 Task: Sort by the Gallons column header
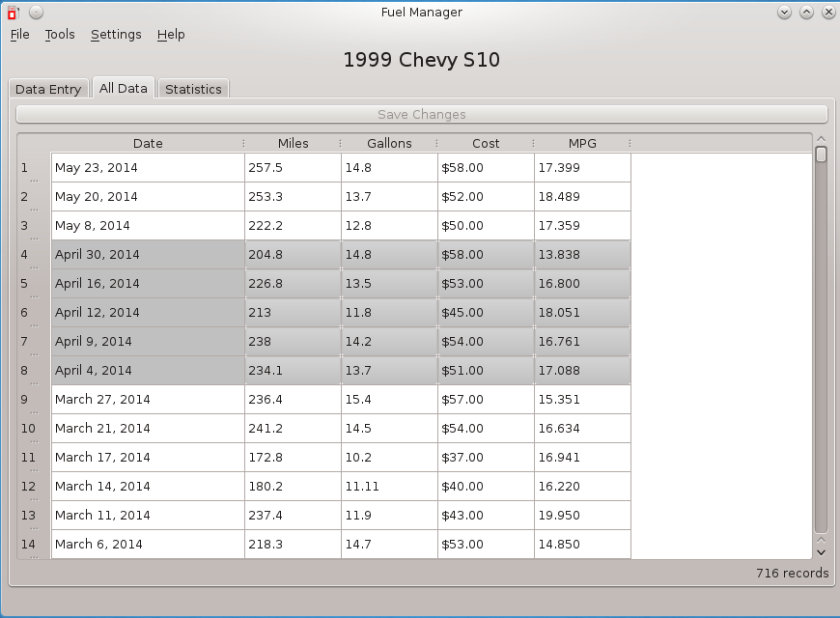(389, 144)
